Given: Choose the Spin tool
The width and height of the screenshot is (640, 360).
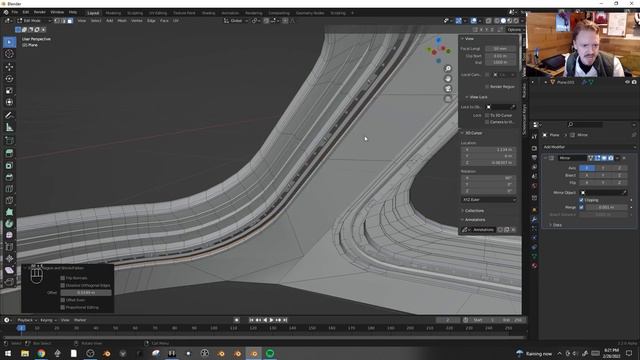Looking at the screenshot, I should pyautogui.click(x=9, y=224).
